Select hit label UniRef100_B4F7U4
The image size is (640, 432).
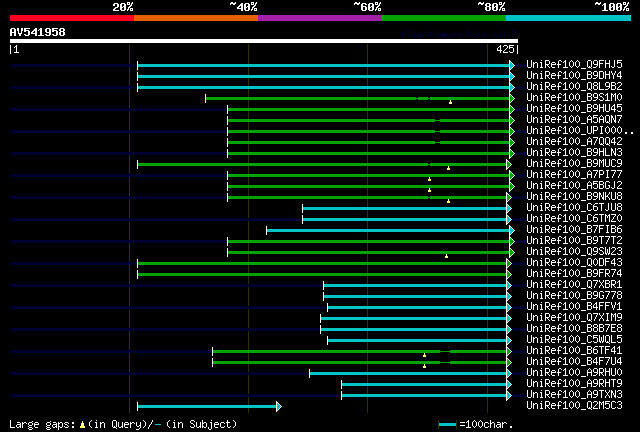pos(574,362)
